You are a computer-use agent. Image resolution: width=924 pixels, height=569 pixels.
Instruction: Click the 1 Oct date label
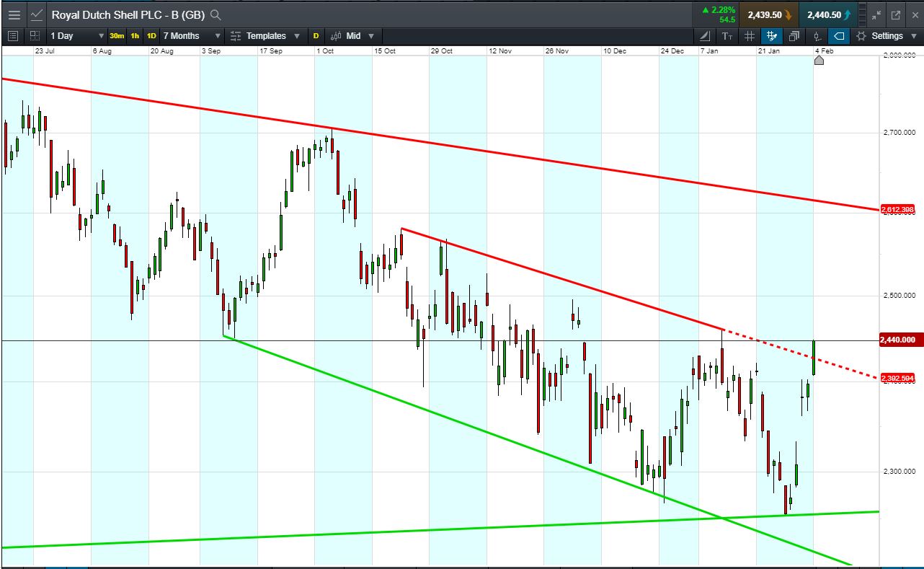coord(325,51)
